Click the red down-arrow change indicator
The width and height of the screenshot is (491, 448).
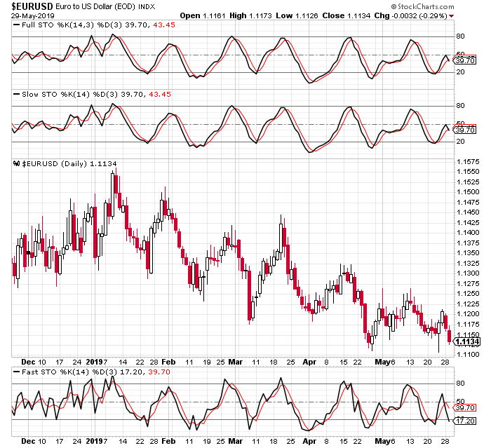451,16
